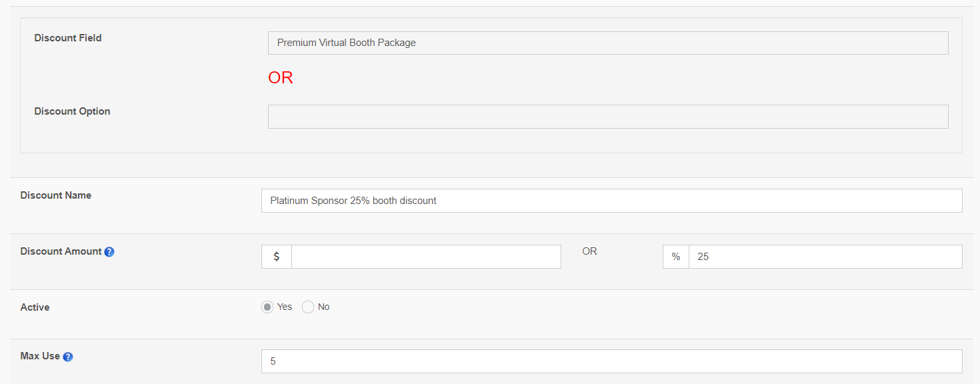Click the percent sign prefix box

click(x=676, y=257)
